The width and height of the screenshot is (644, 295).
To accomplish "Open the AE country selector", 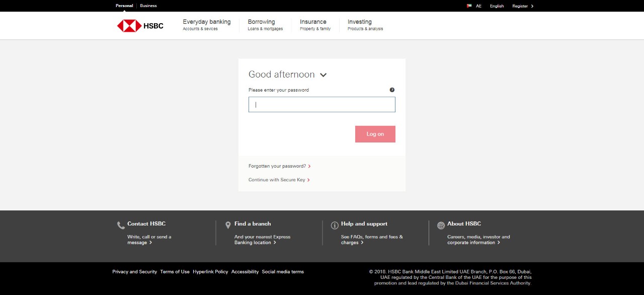I will pyautogui.click(x=478, y=6).
